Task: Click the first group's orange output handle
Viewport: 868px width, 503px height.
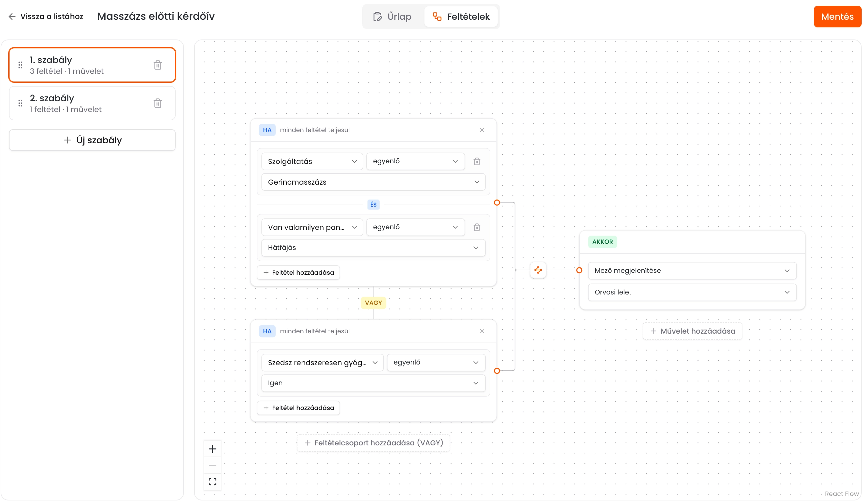Action: point(497,202)
